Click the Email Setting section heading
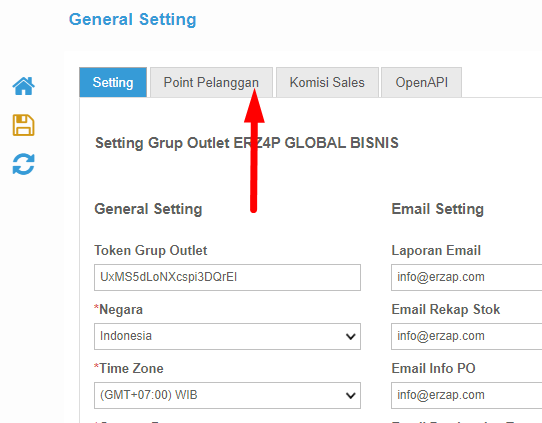Image resolution: width=542 pixels, height=423 pixels. (438, 209)
